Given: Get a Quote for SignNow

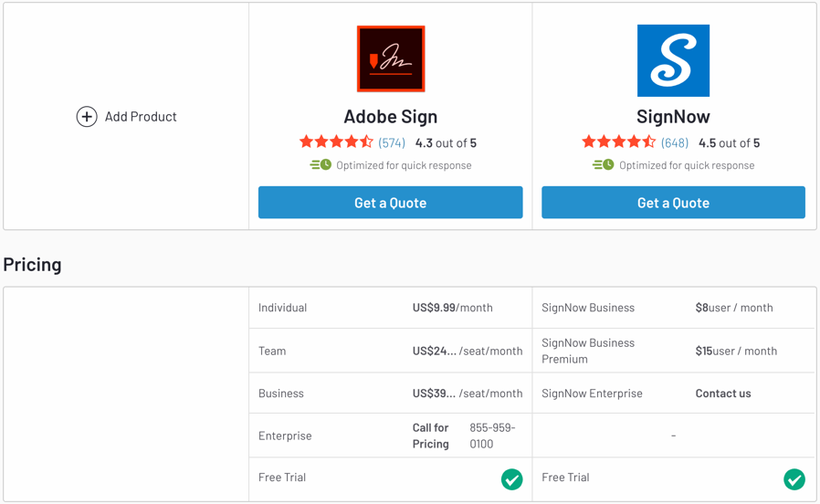Looking at the screenshot, I should 673,203.
